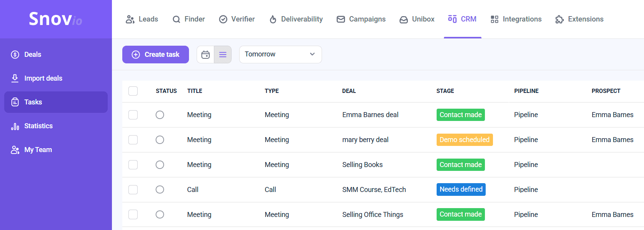Click the Snov.io logo

[56, 19]
